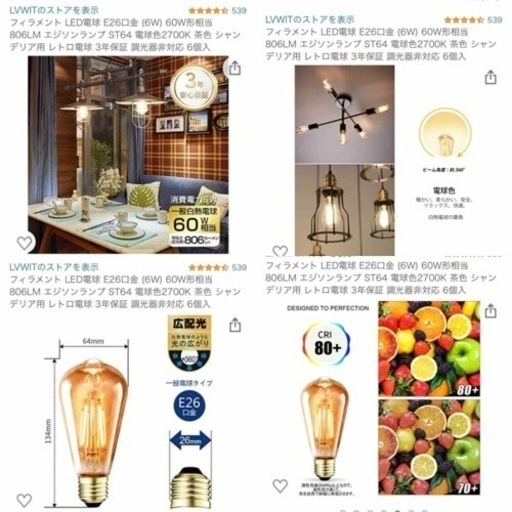Viewport: 512px width, 512px height.
Task: Open the ceiling light and pendant lamp photo
Action: (345, 160)
